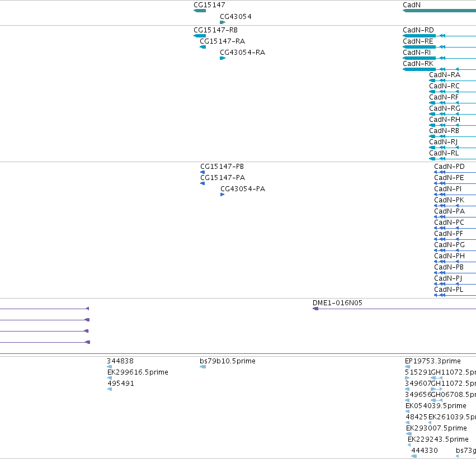Choose the CadN-RK transcript label
Screen dimensions: 476x459
tap(418, 64)
